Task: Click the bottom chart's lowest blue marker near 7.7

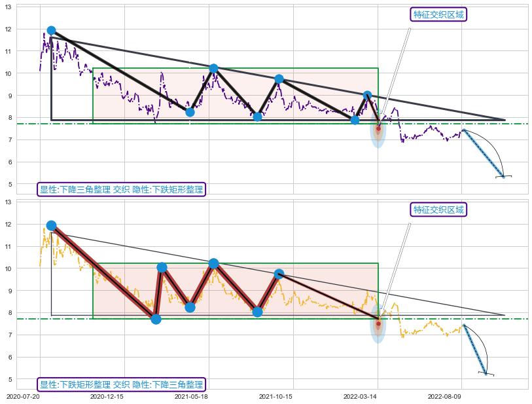Action: (x=156, y=319)
